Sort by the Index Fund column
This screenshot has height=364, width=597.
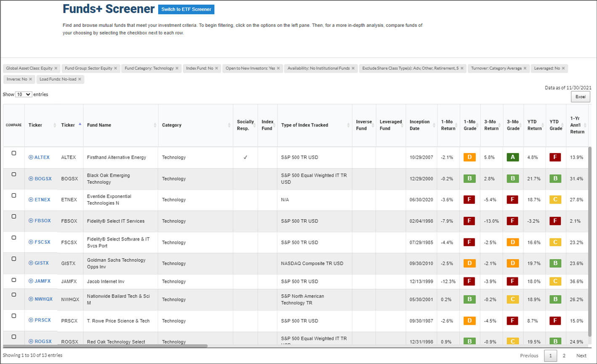coord(268,125)
